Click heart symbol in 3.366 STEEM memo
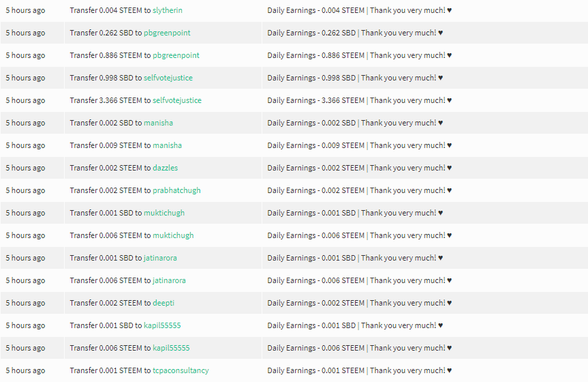 (x=449, y=101)
